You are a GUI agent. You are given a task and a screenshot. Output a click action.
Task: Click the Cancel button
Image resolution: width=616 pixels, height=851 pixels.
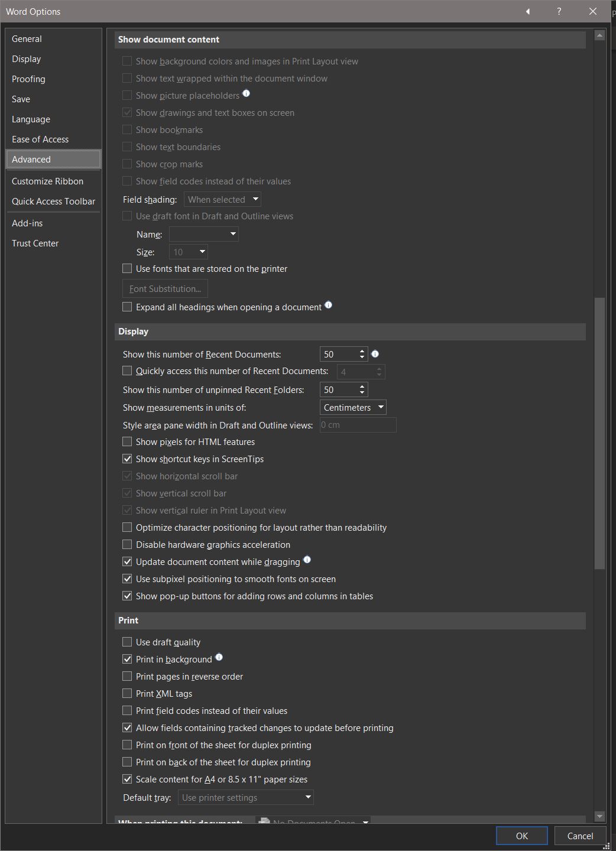pyautogui.click(x=580, y=836)
